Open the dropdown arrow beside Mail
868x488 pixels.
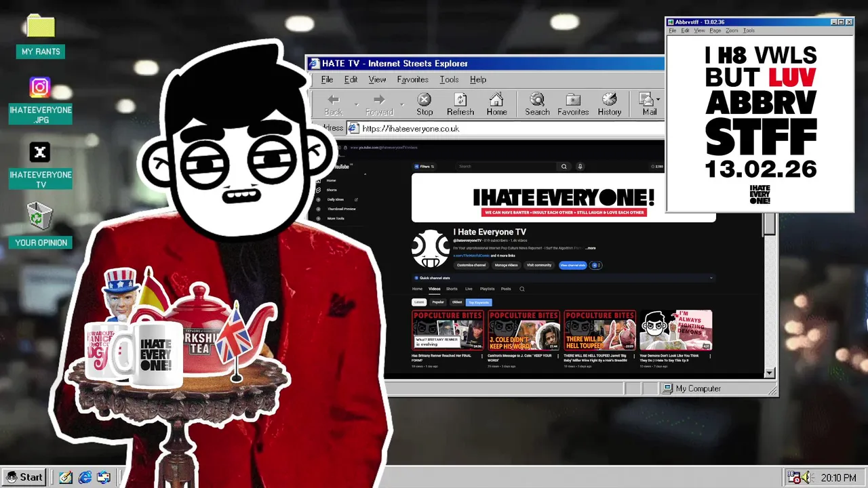point(658,100)
